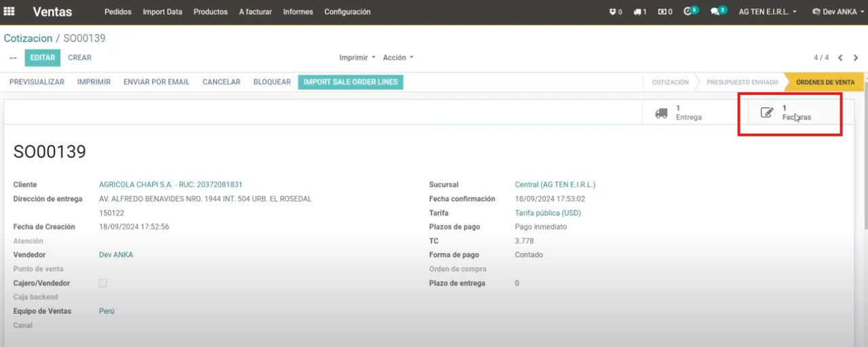Open the Informes menu

click(298, 12)
